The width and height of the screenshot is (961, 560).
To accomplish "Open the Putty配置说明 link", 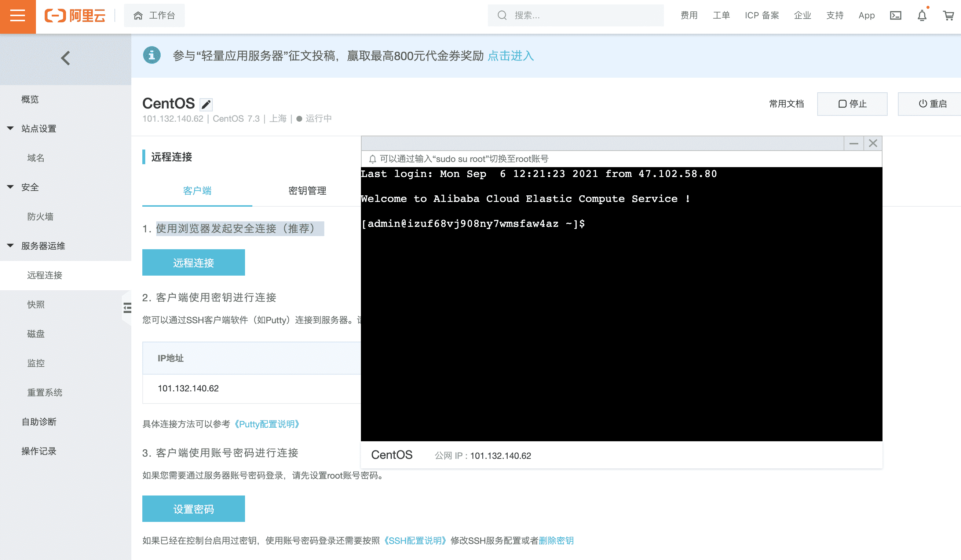I will pyautogui.click(x=267, y=424).
